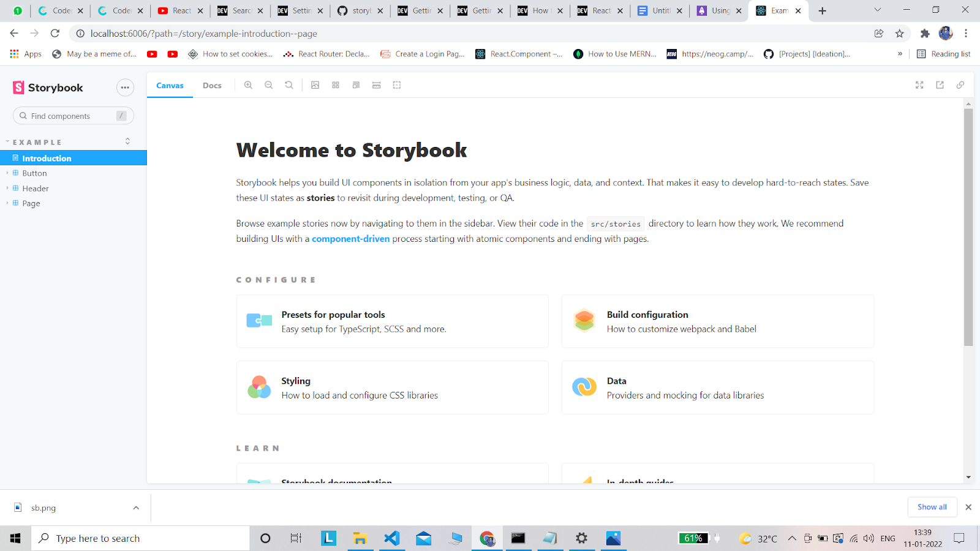Click the address bar URL

(204, 34)
